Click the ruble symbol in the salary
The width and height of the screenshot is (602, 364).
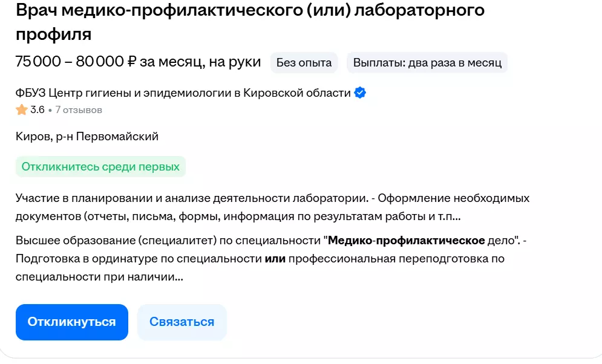pos(133,62)
